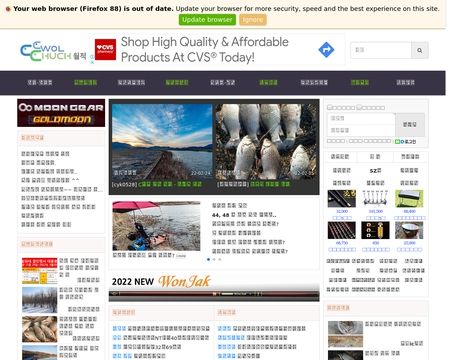Open the black fishing rod product with gold lettering
This screenshot has height=360, width=450.
(342, 199)
